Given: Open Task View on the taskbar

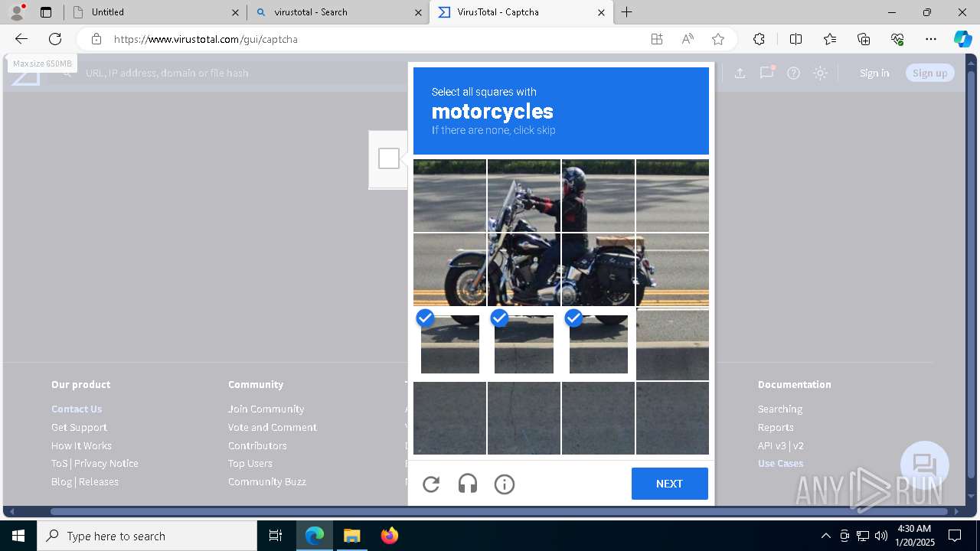Looking at the screenshot, I should [276, 536].
